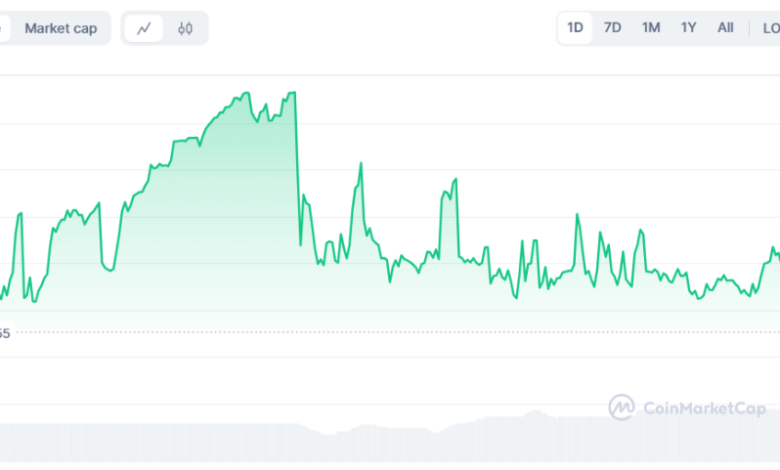Viewport: 780px width, 470px height.
Task: Select the partially visible Price tab
Action: click(4, 28)
